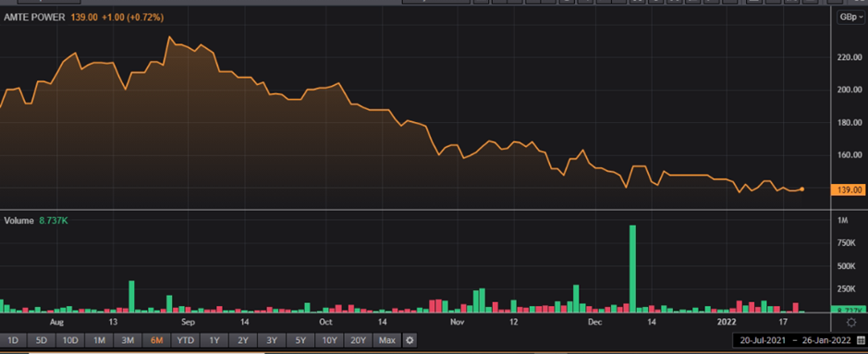This screenshot has width=868, height=354.
Task: Select the active 6M range button
Action: point(156,340)
